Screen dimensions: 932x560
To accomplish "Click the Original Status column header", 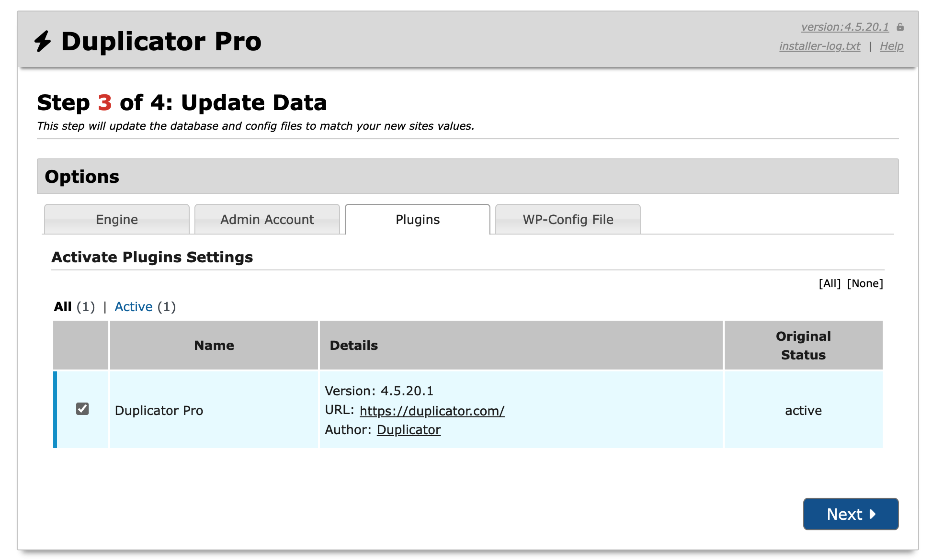I will point(803,345).
